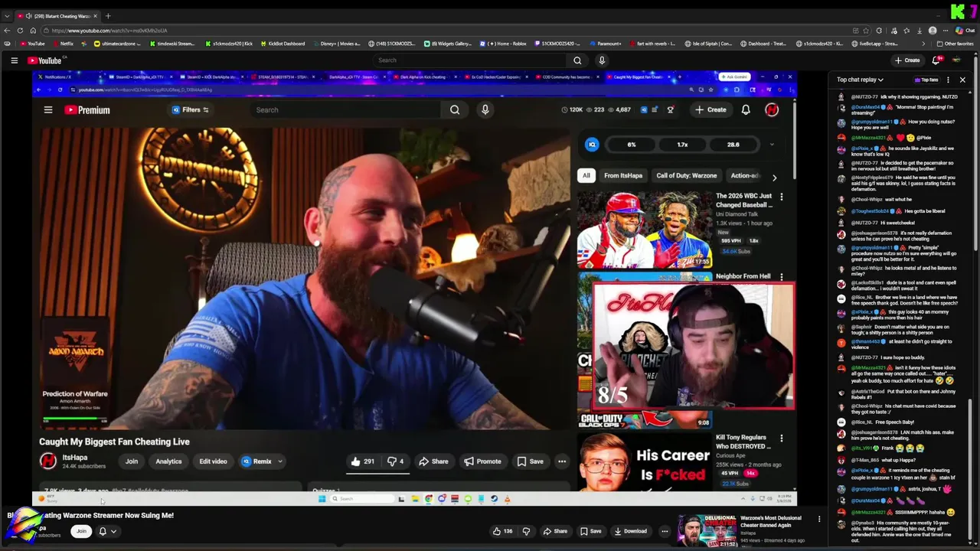Dislike the outer video
This screenshot has width=980, height=551.
click(x=526, y=531)
